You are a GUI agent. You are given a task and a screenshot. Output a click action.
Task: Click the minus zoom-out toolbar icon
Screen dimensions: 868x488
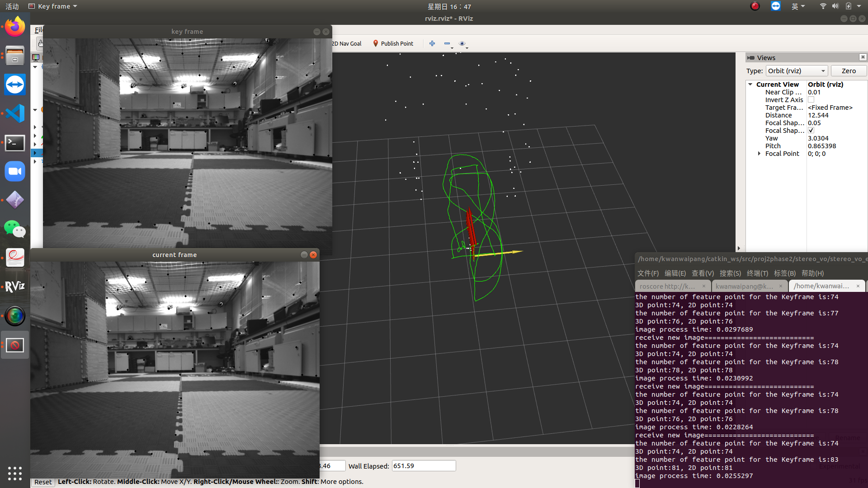[447, 43]
